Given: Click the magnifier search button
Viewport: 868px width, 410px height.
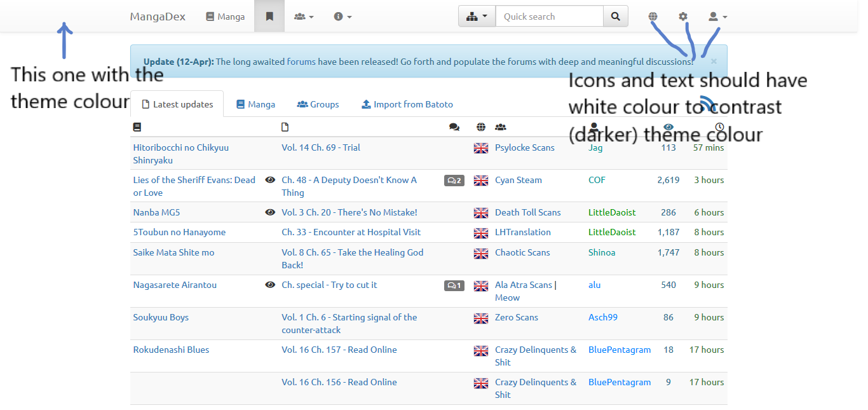Looking at the screenshot, I should [615, 17].
